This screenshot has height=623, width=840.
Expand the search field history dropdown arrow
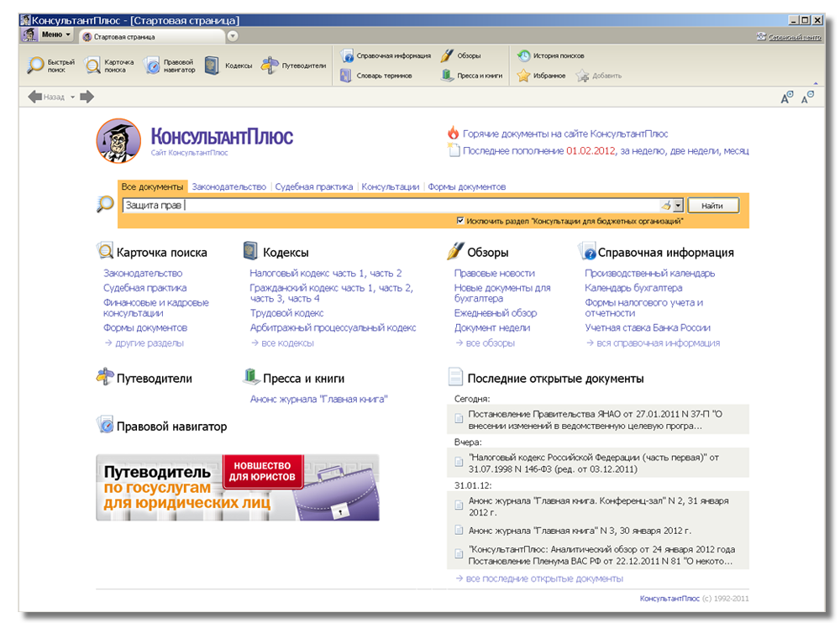pyautogui.click(x=678, y=205)
